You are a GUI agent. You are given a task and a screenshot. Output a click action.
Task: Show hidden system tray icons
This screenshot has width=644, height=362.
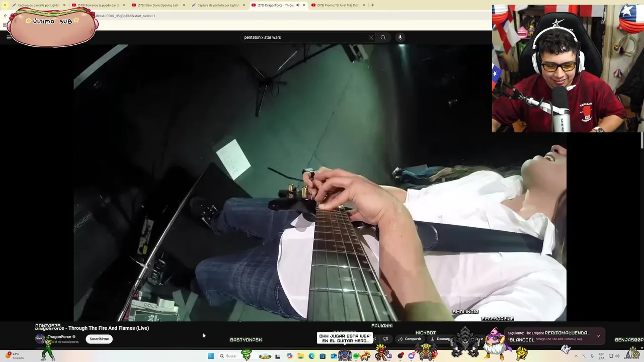(x=576, y=356)
